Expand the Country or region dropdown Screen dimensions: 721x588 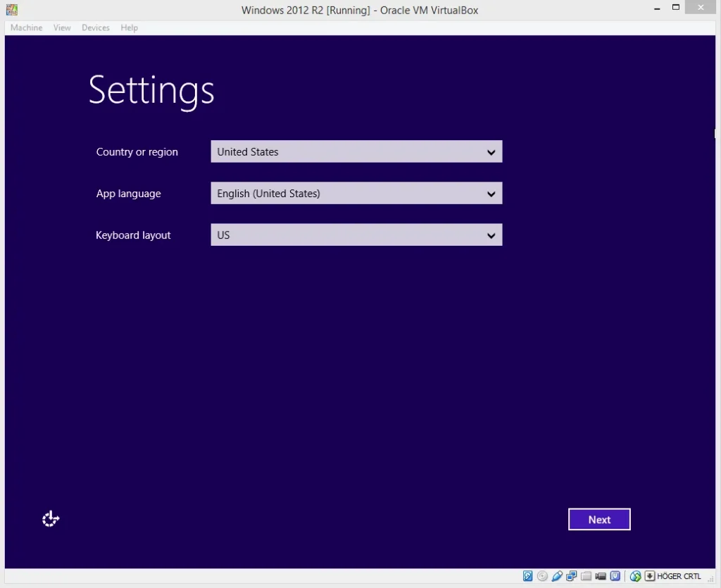click(x=356, y=151)
